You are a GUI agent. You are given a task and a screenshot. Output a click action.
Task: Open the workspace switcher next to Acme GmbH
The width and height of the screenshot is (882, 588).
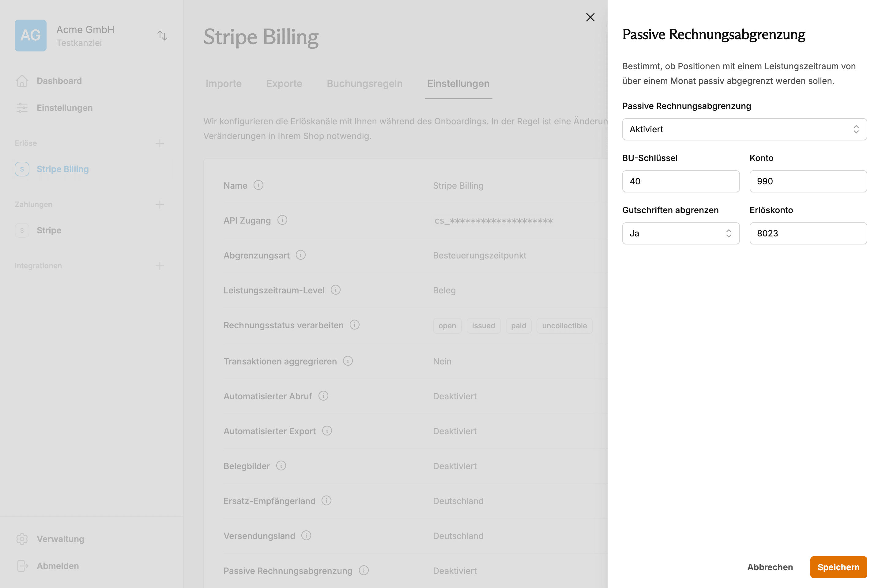point(162,35)
